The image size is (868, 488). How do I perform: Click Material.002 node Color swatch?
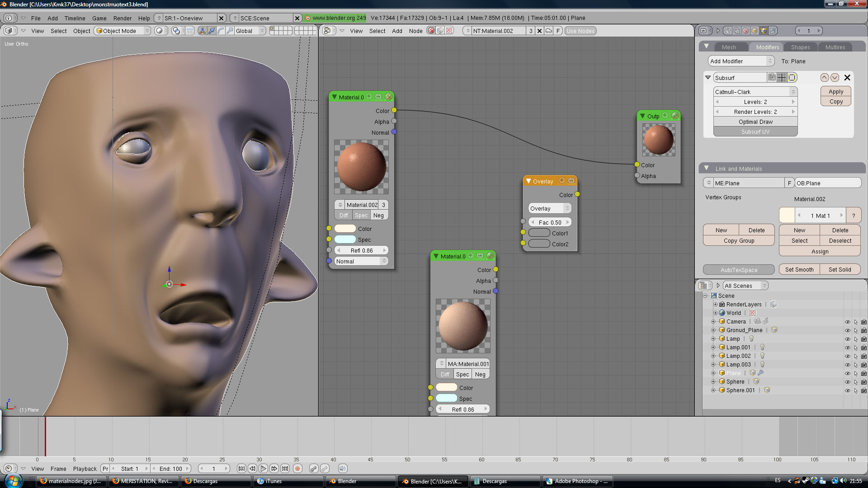(x=345, y=229)
